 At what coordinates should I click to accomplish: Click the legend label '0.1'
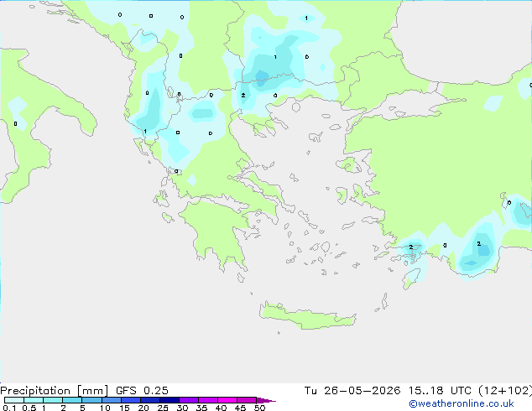point(9,408)
